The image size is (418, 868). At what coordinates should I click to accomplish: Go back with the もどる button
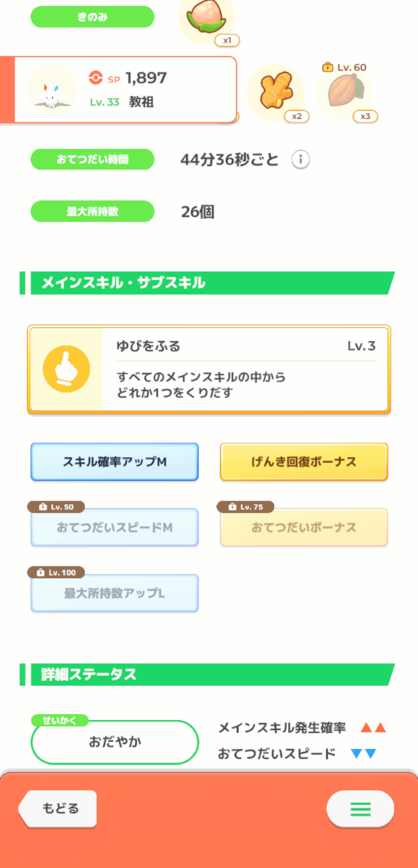point(58,808)
